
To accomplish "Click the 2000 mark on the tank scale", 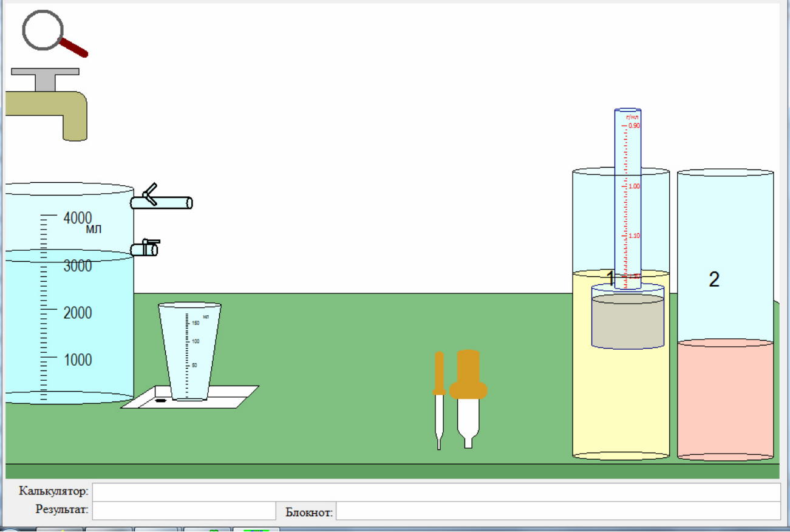I will click(x=78, y=313).
